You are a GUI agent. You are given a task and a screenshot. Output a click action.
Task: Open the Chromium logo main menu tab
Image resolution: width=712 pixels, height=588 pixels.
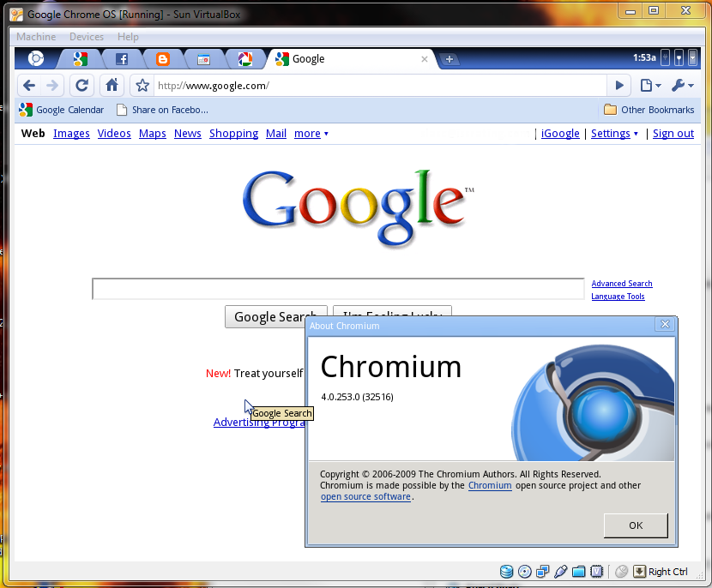36,58
